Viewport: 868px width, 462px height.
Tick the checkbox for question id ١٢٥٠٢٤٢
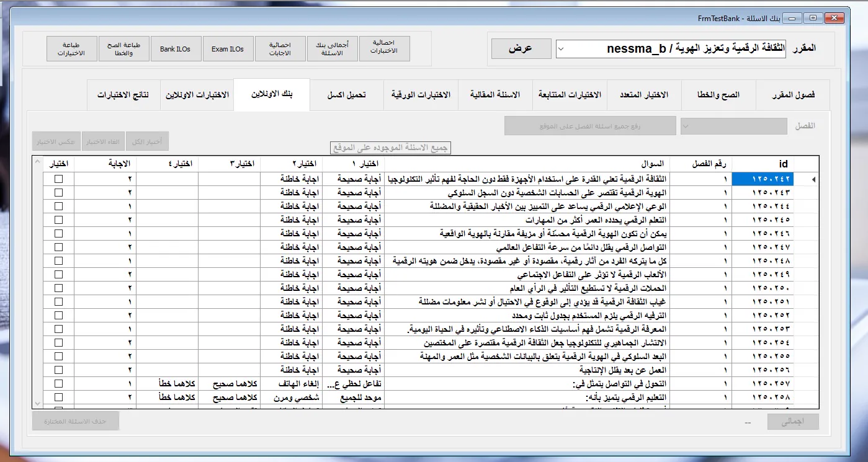coord(58,179)
